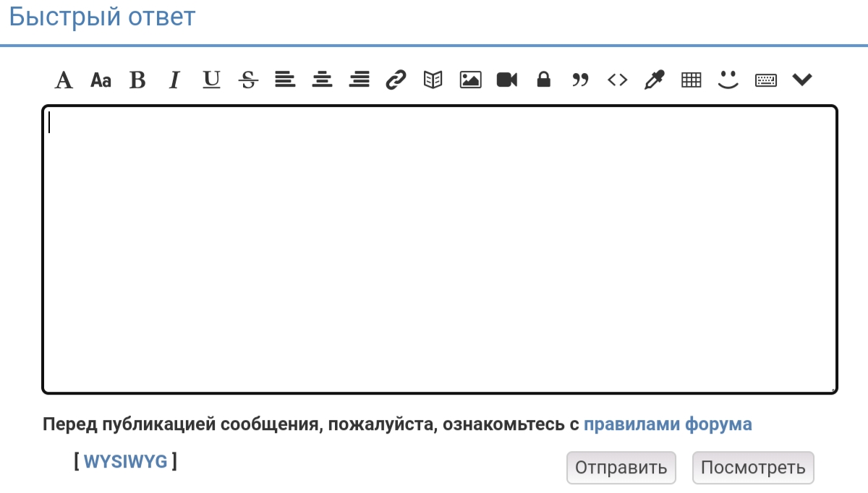This screenshot has height=493, width=868.
Task: Insert a hyperlink with chain icon
Action: click(396, 80)
